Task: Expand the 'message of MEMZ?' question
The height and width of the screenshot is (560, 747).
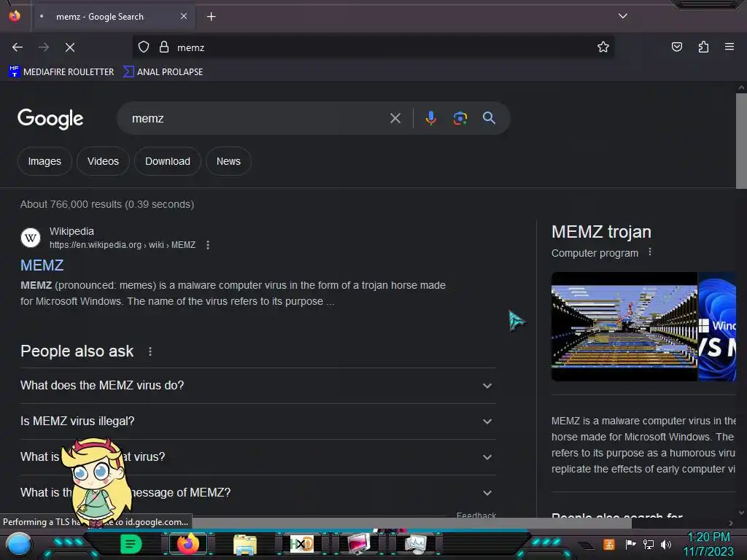Action: (258, 493)
